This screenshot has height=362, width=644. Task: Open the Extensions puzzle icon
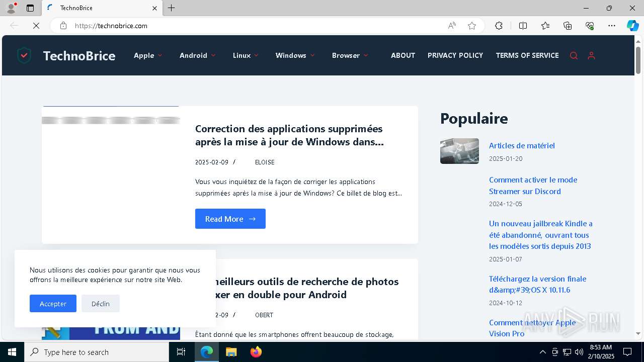(499, 26)
